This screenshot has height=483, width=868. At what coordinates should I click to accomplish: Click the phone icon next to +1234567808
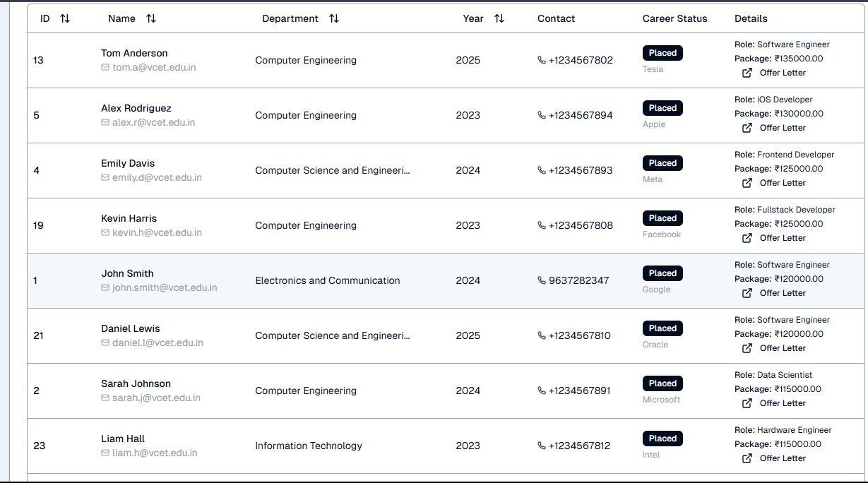(542, 225)
